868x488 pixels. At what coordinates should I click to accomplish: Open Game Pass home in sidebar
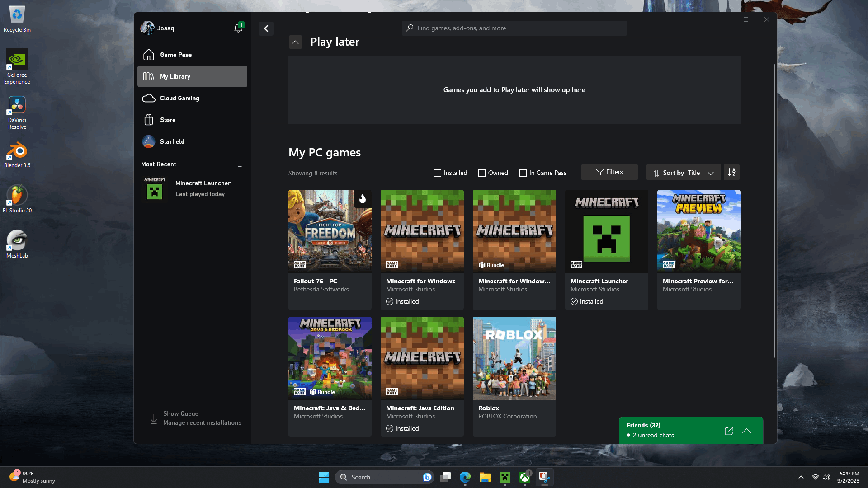pyautogui.click(x=192, y=55)
